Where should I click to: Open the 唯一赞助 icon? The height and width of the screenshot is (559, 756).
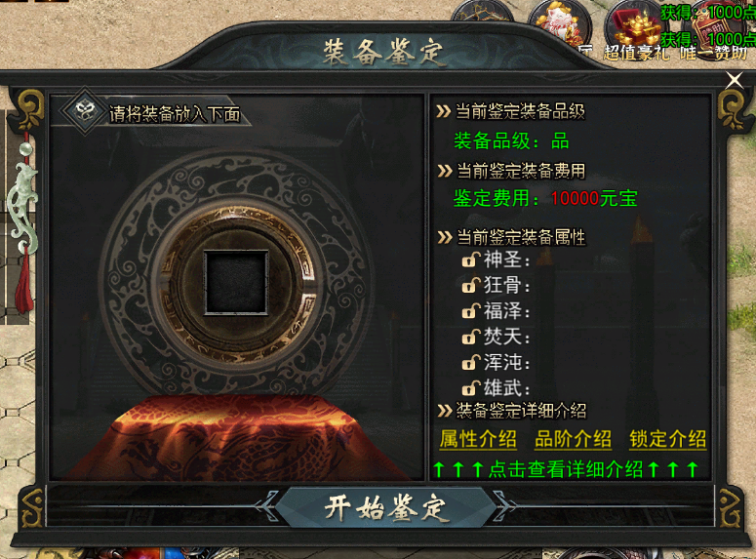(x=714, y=30)
